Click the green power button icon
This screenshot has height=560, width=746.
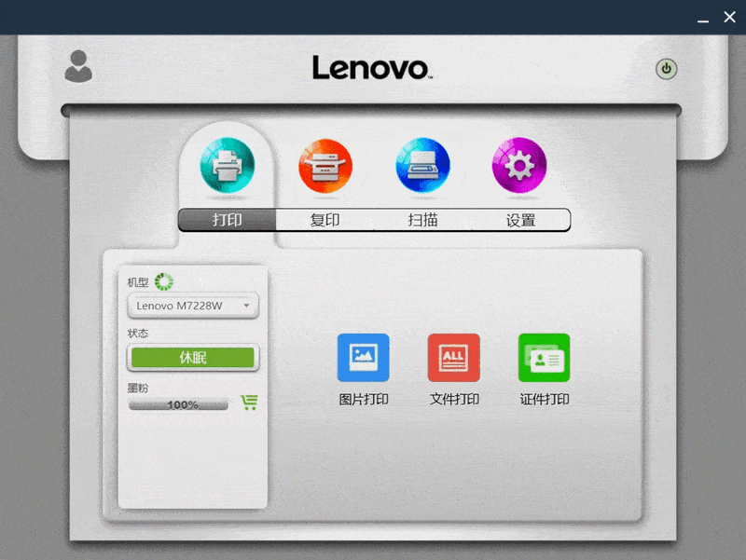667,69
